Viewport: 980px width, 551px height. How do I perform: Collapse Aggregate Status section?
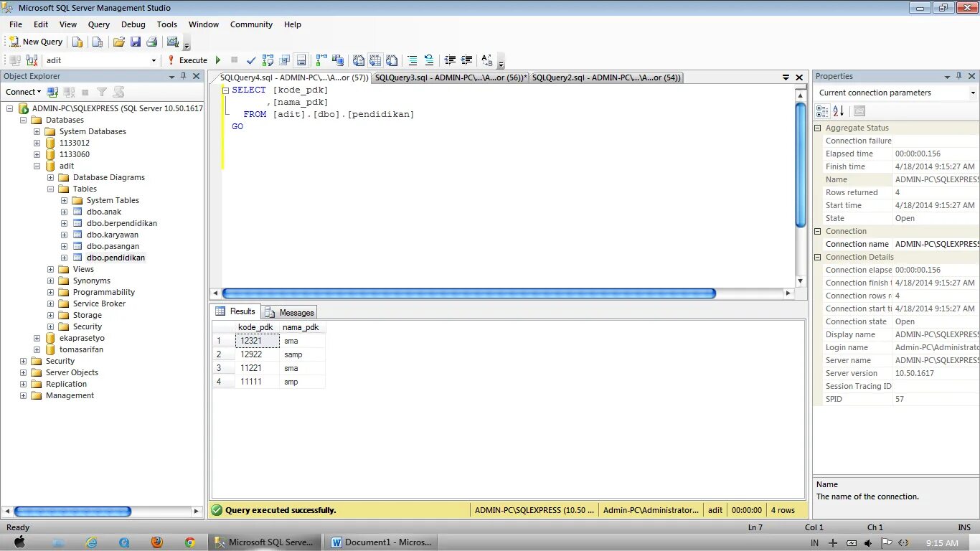click(x=818, y=128)
